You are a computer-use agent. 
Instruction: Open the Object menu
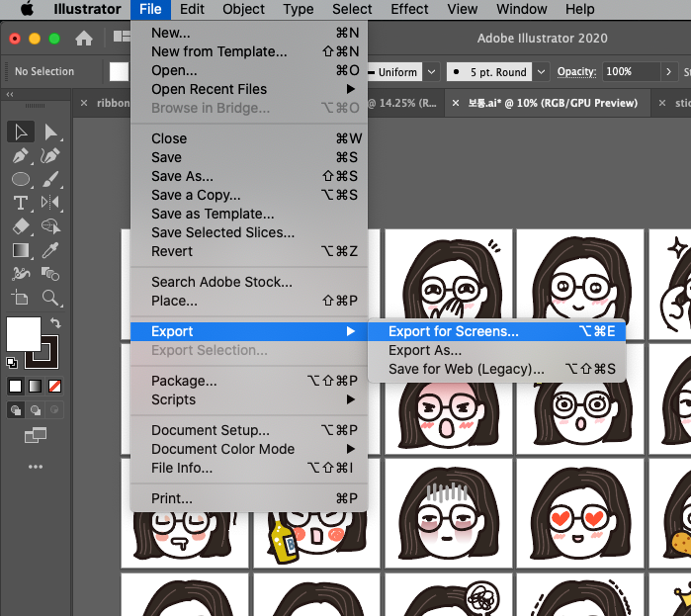pyautogui.click(x=243, y=9)
